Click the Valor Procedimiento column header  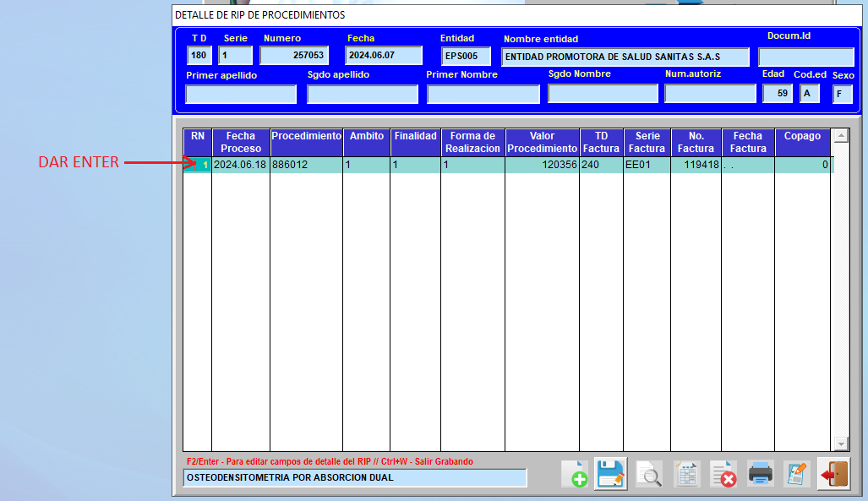(x=542, y=142)
